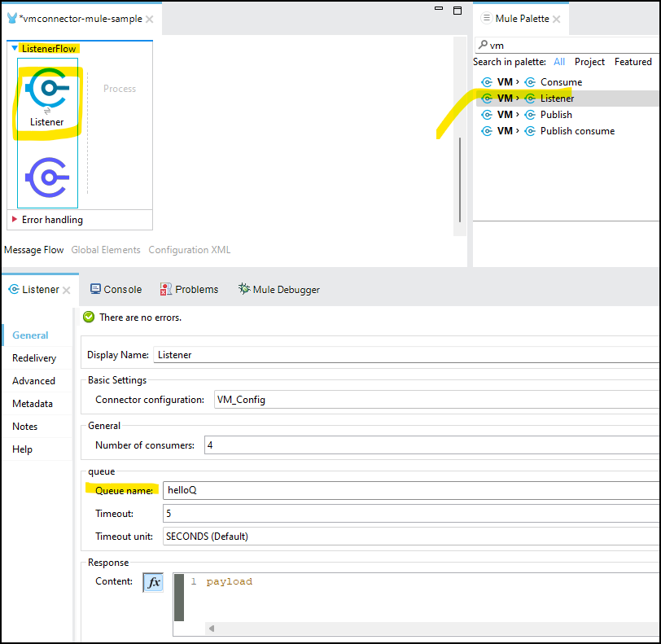Select the VM Listener icon in ListenerFlow
The image size is (661, 644).
coord(47,88)
